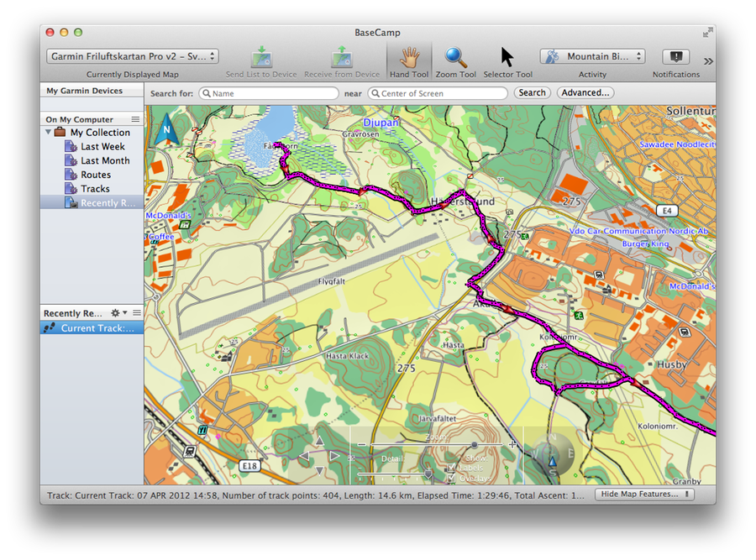Toggle the Overlays checkbox
The height and width of the screenshot is (560, 756).
452,478
